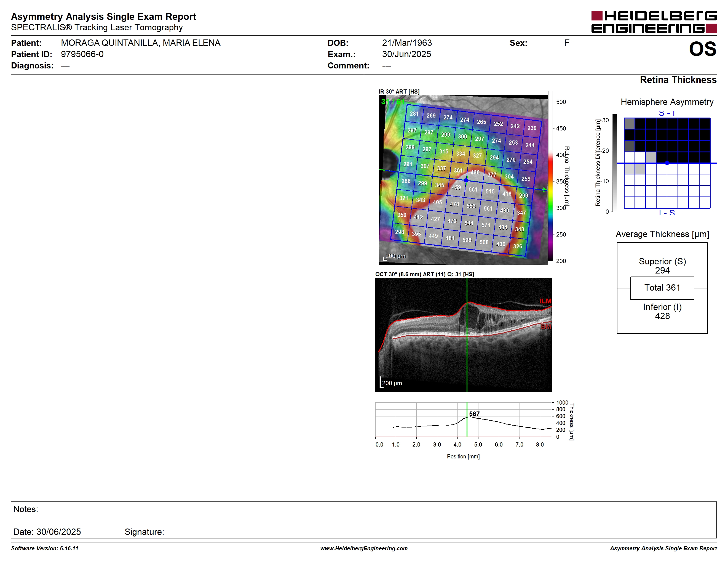Viewport: 728px width, 563px height.
Task: Click the exam date 30/Jun/2025
Action: (407, 54)
